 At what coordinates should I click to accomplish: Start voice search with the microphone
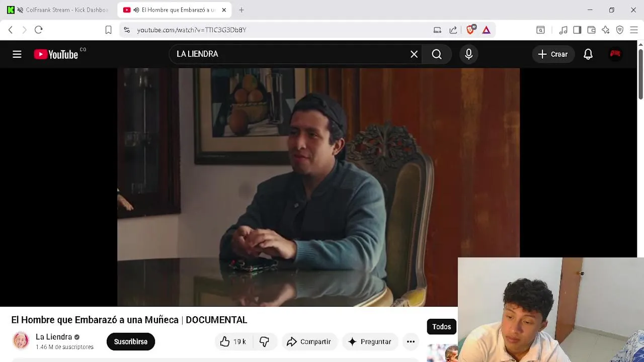click(x=469, y=54)
